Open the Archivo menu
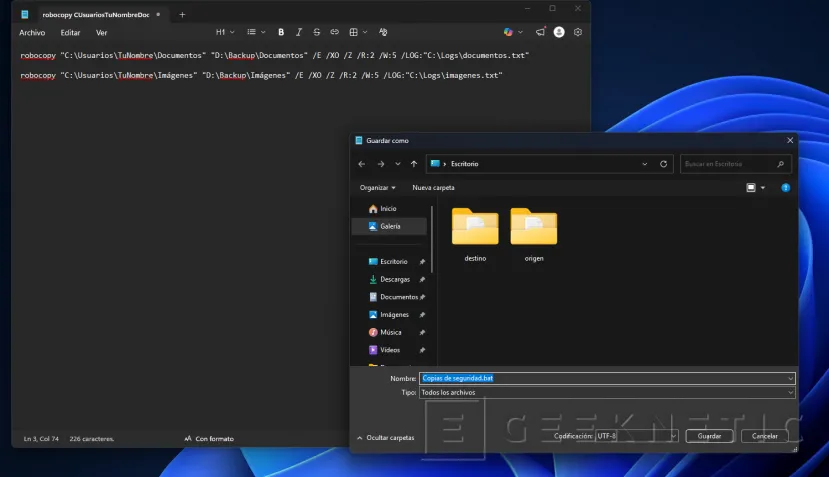This screenshot has width=829, height=477. (x=32, y=33)
